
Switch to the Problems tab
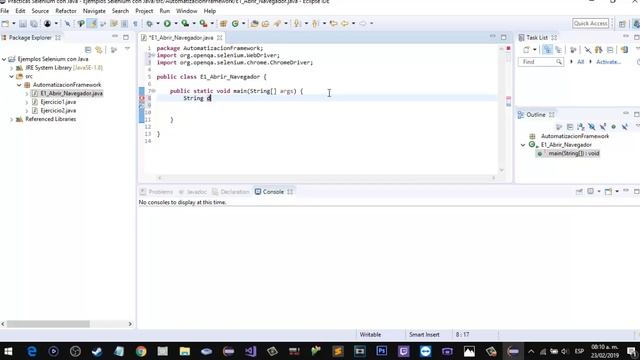(157, 192)
